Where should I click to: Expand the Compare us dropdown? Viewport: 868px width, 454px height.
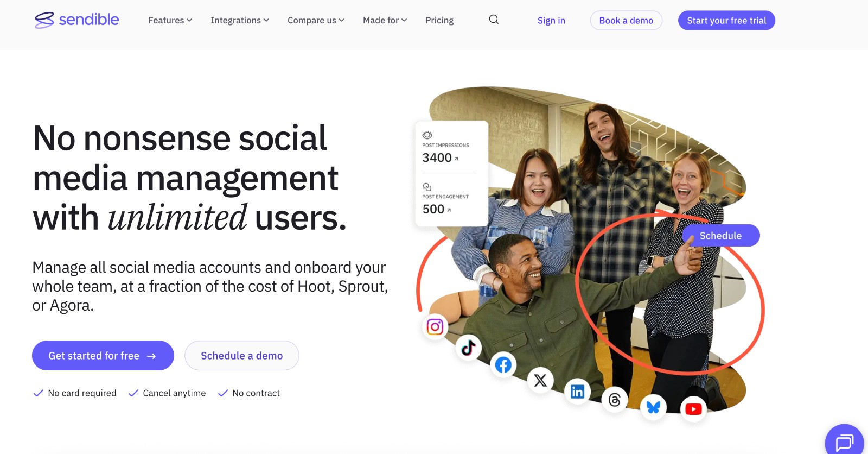pyautogui.click(x=316, y=20)
